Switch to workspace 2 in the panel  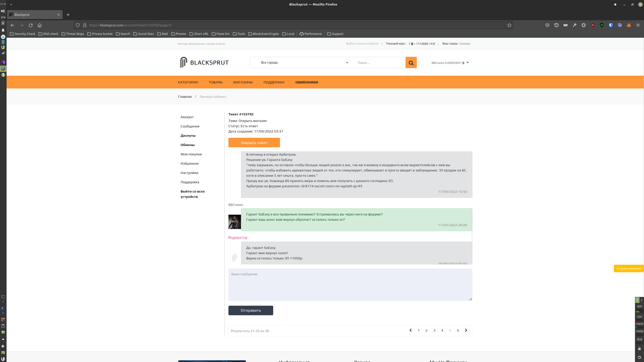click(x=641, y=300)
